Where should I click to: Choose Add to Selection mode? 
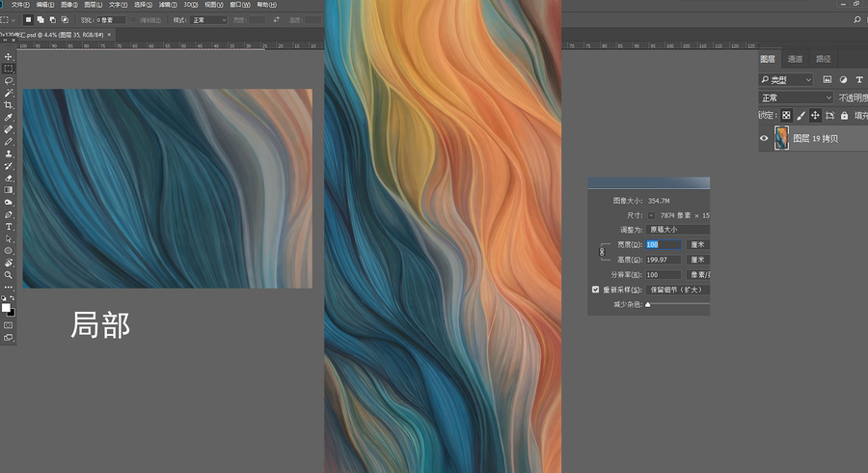click(41, 20)
